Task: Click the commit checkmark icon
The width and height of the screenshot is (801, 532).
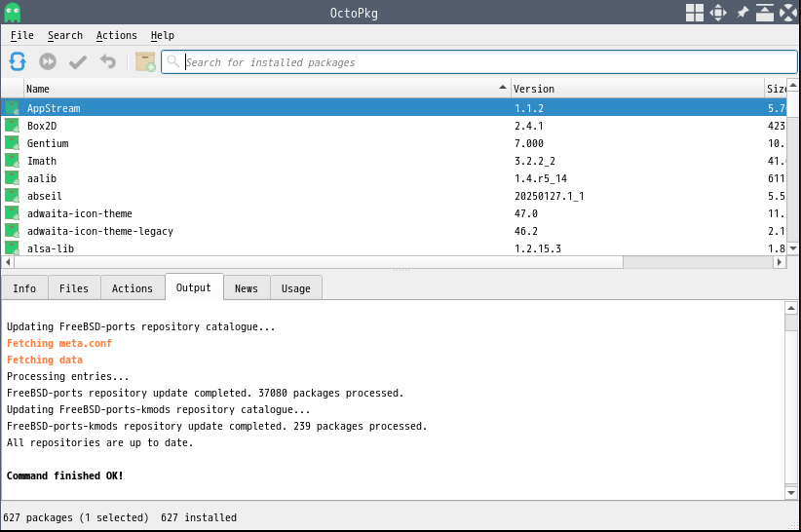Action: [x=78, y=61]
